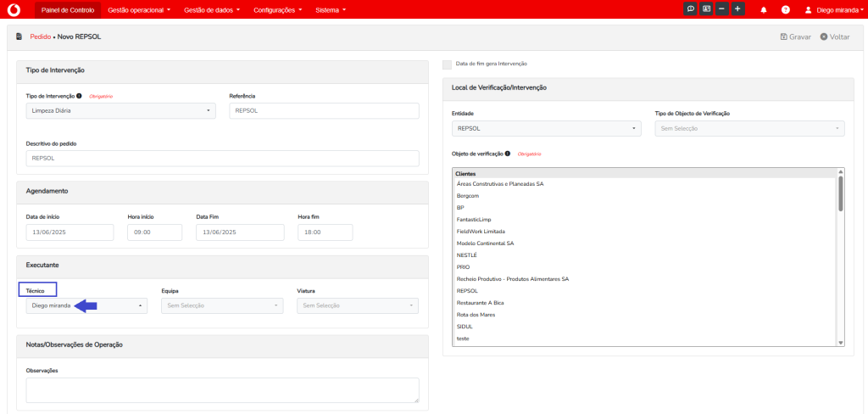Select Áreas Construtivas e Planeadas SA
Viewport: 868px width, 414px height.
[x=500, y=183]
